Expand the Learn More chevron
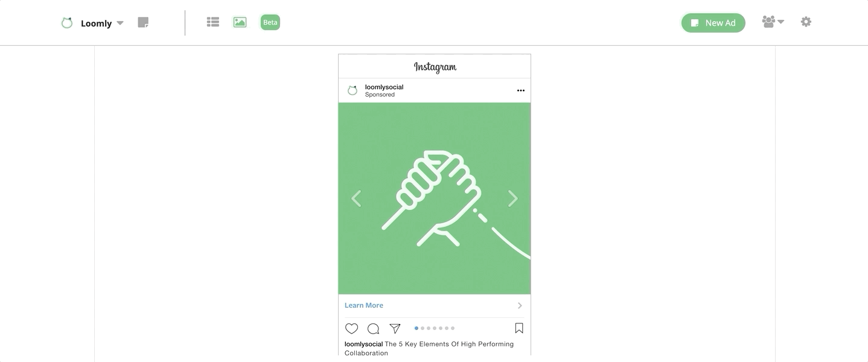 click(520, 305)
